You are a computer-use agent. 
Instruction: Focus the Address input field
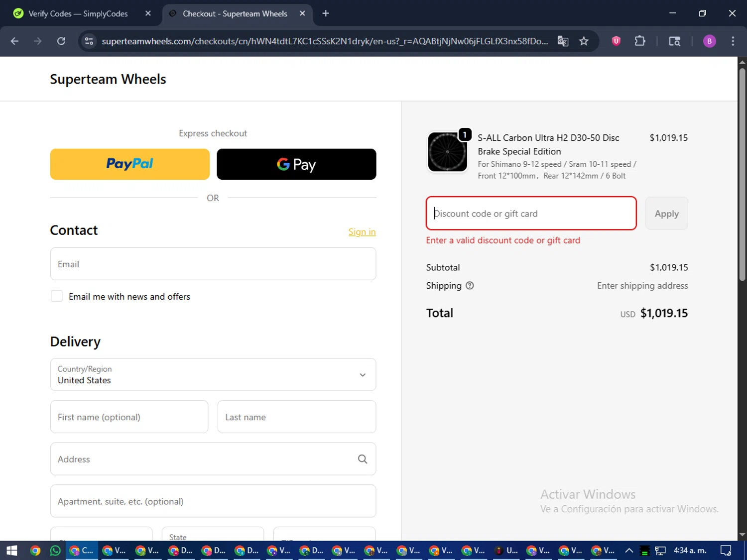[x=213, y=459]
